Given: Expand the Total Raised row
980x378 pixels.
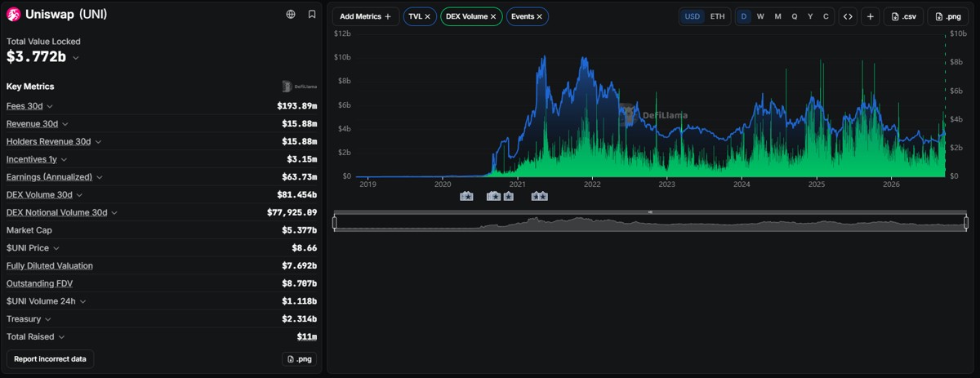Looking at the screenshot, I should 62,337.
